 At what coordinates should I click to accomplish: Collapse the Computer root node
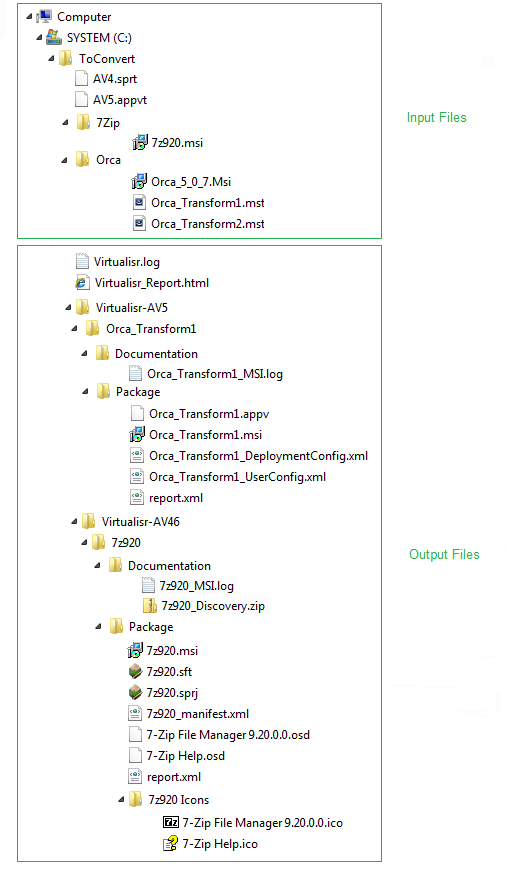[x=29, y=17]
